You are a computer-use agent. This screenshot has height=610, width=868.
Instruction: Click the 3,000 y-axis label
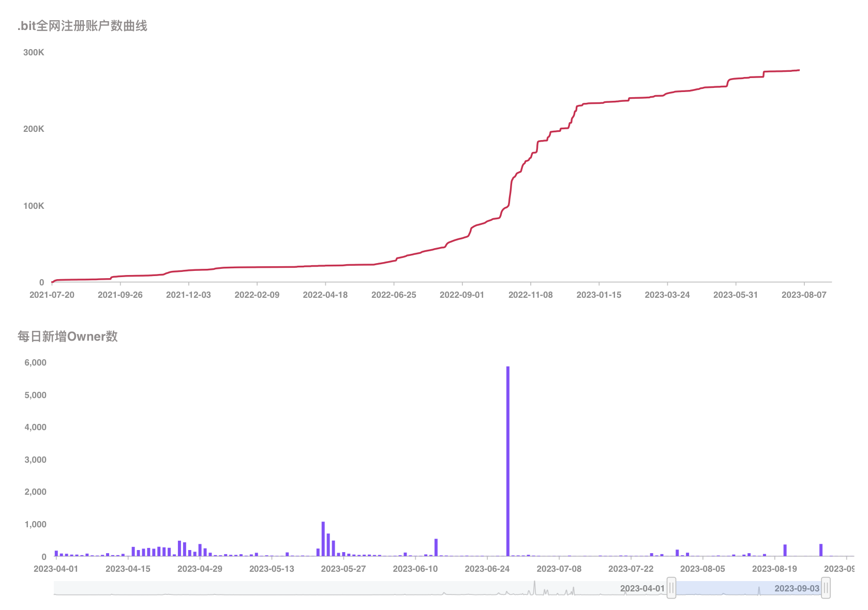point(36,460)
